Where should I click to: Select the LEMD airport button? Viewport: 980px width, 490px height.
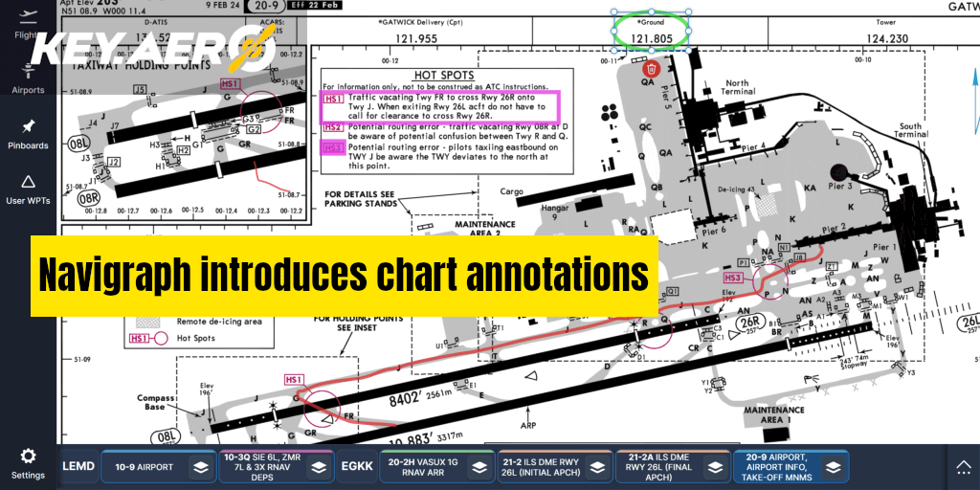click(78, 466)
